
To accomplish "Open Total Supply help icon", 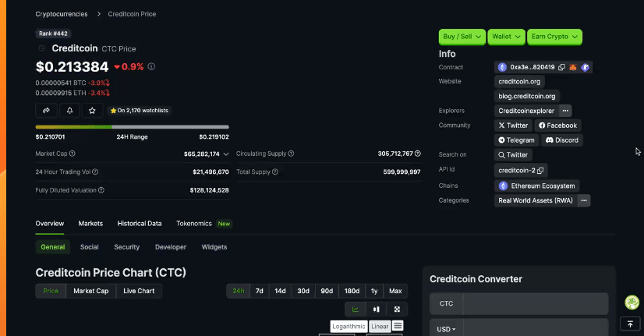I will point(275,172).
